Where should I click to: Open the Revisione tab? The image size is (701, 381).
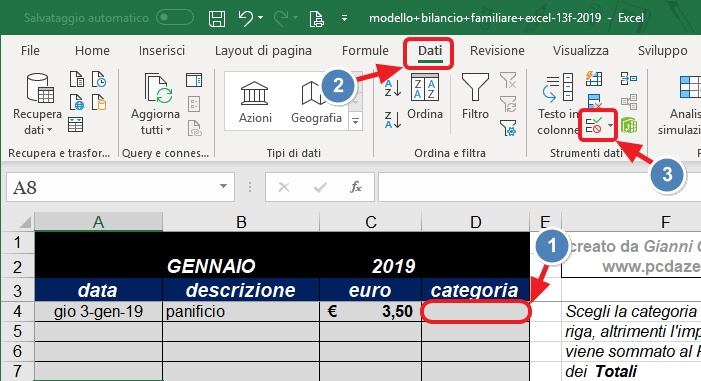coord(497,51)
